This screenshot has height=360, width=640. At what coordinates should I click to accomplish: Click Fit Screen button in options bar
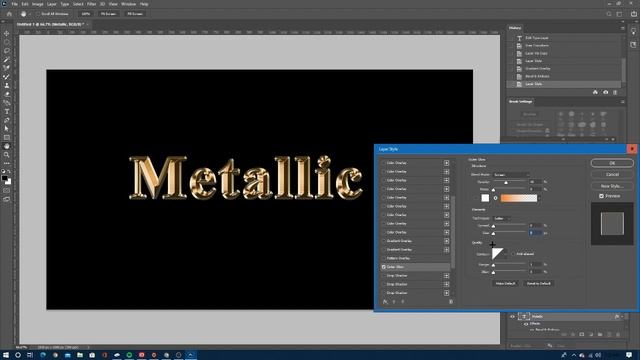(108, 14)
